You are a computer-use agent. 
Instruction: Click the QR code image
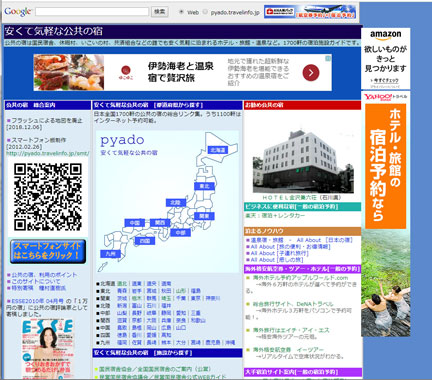48,197
